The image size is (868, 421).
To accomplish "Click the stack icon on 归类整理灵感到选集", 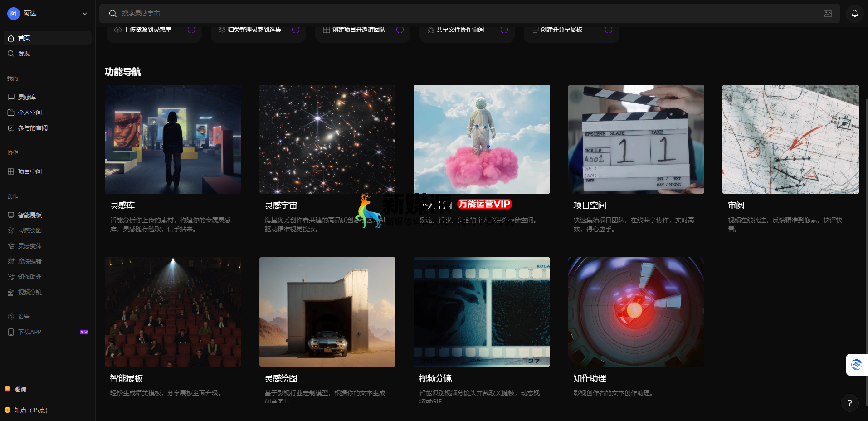I will click(x=222, y=30).
